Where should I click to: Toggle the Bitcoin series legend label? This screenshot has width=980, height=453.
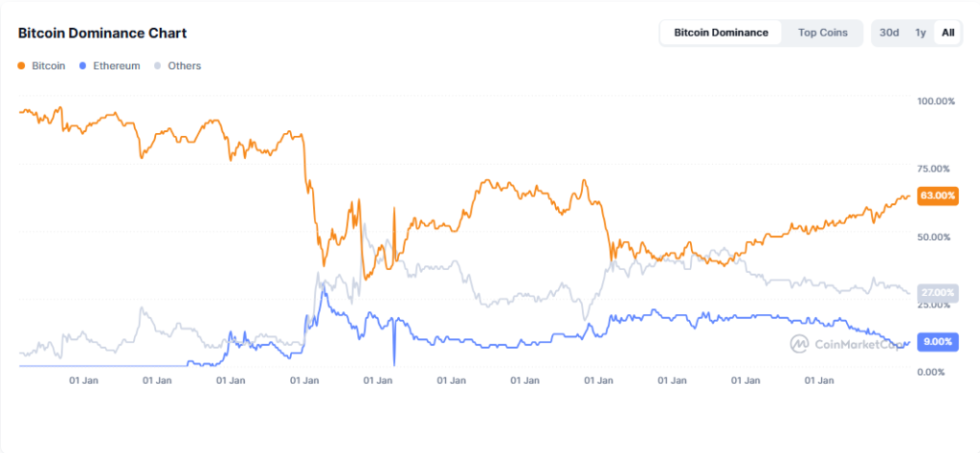(x=49, y=66)
